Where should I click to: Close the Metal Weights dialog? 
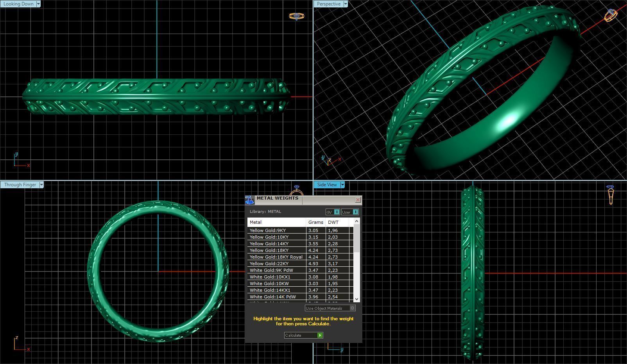coord(358,200)
